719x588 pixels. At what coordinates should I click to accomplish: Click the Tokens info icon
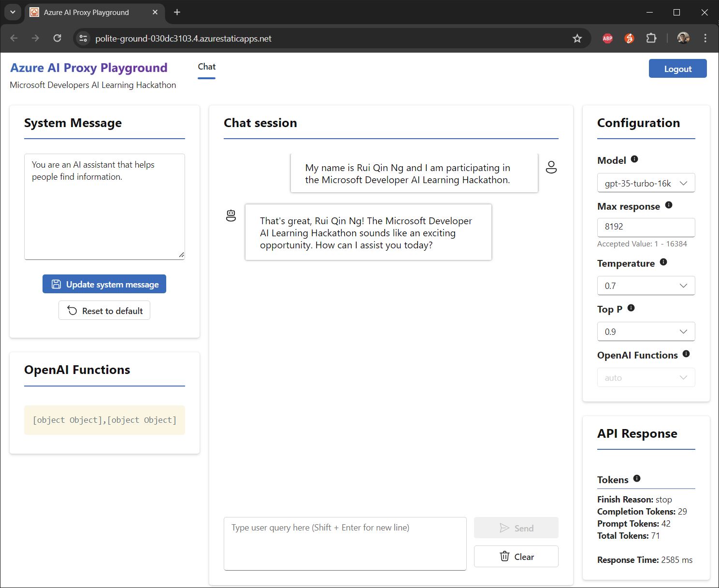coord(637,478)
